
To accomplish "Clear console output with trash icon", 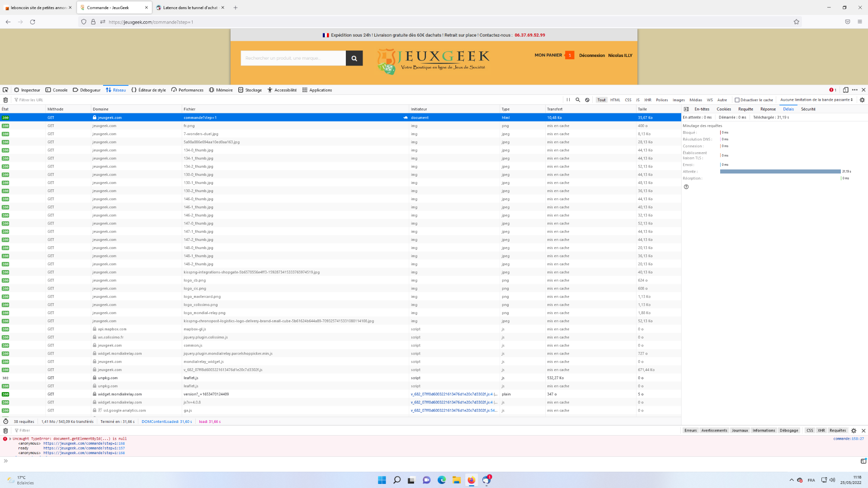I will [5, 431].
